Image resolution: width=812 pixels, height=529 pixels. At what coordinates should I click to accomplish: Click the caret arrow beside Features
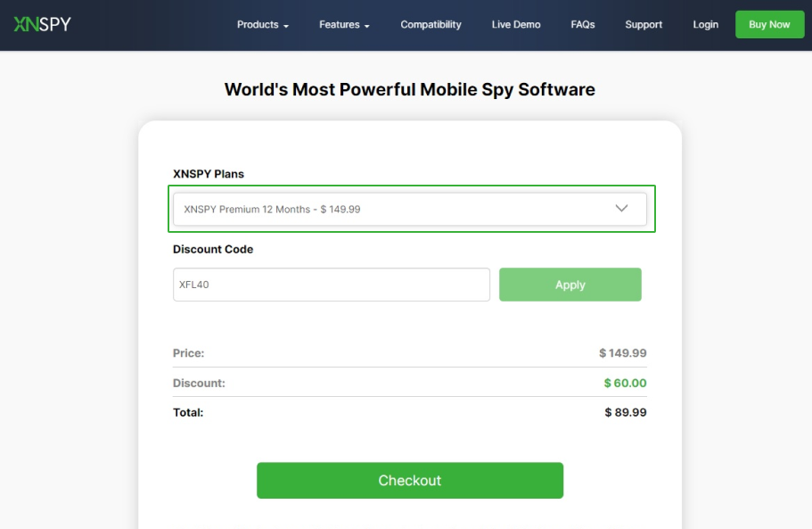pyautogui.click(x=367, y=26)
